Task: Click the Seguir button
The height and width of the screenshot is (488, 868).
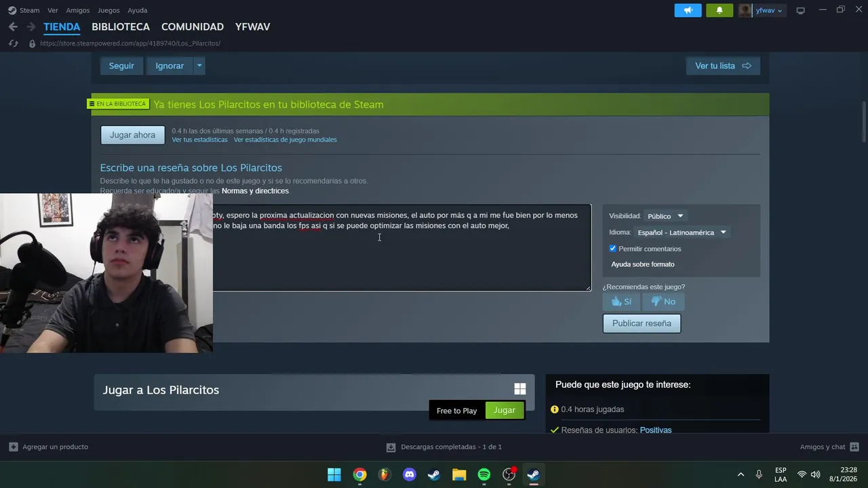Action: [121, 66]
